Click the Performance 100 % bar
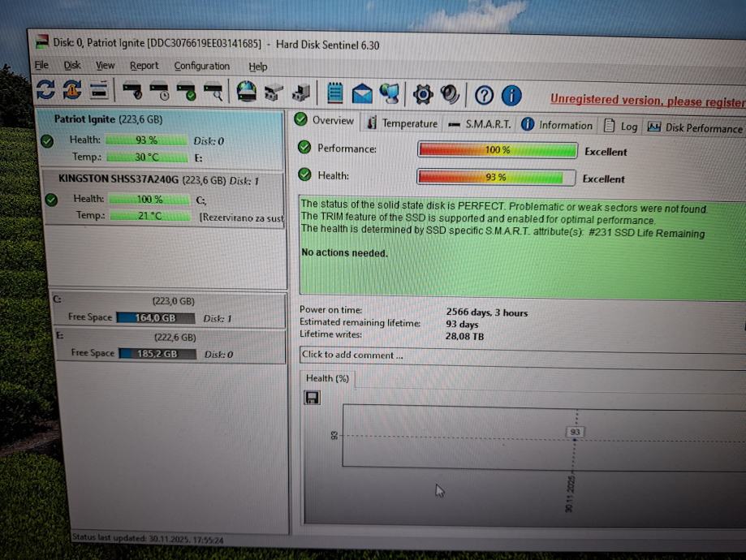This screenshot has width=746, height=560. 497,150
